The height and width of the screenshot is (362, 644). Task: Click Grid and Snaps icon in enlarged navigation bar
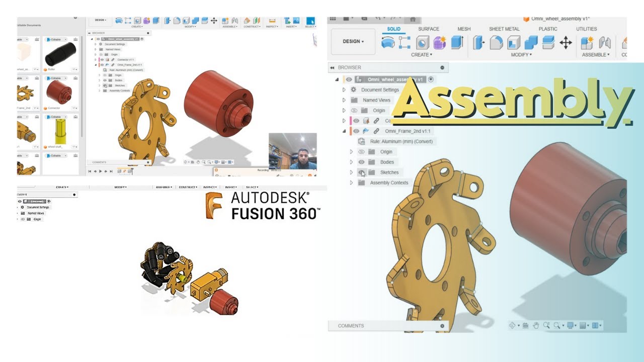[584, 325]
